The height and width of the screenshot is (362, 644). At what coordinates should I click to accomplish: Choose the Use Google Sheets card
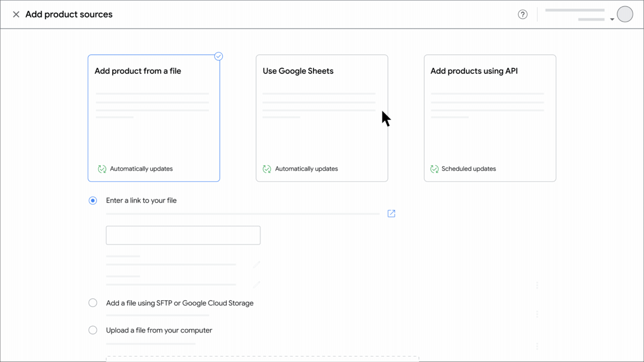(322, 134)
